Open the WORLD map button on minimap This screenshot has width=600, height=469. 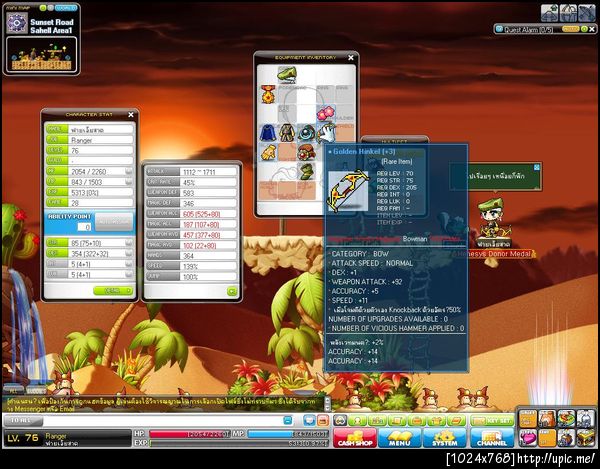pyautogui.click(x=65, y=8)
